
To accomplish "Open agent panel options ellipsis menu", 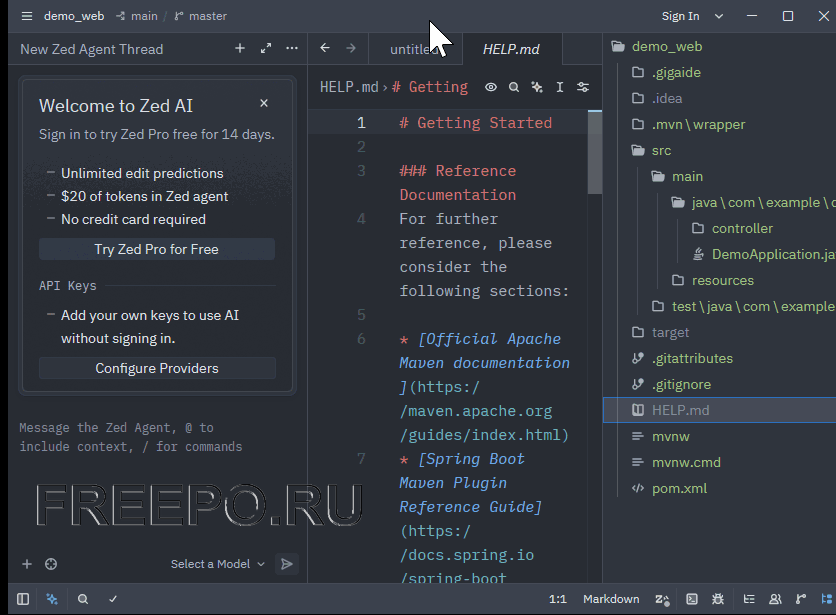I will point(292,49).
